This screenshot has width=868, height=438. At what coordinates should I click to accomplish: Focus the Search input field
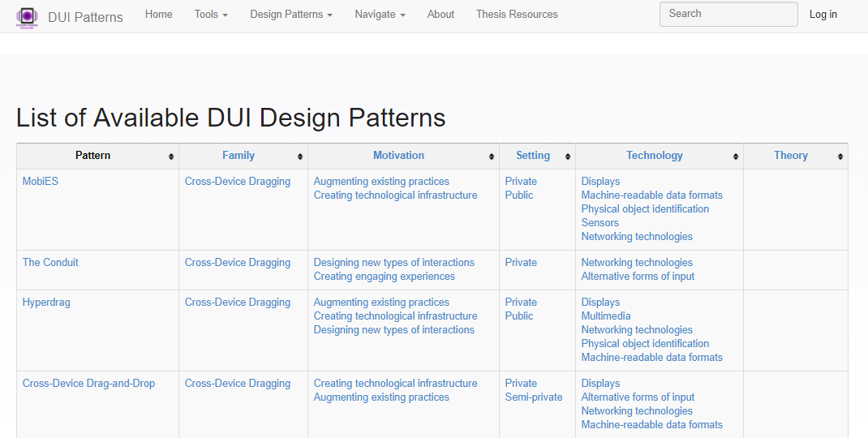click(x=728, y=14)
